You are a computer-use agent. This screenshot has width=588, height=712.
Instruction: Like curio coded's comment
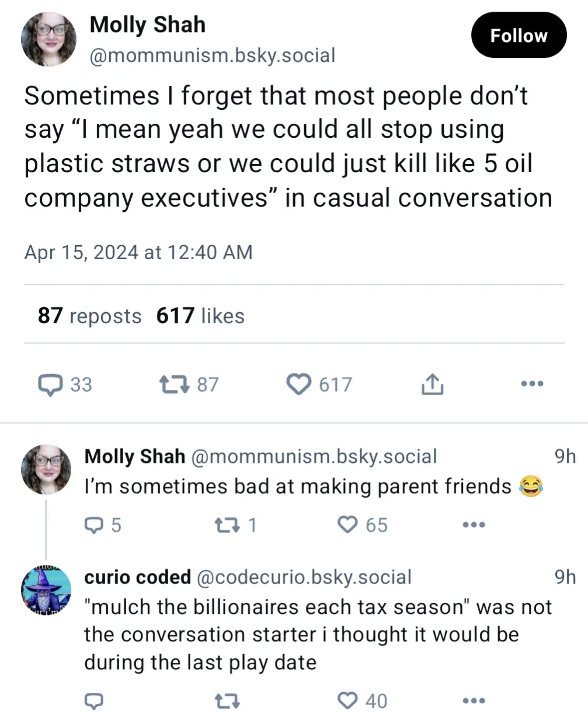pyautogui.click(x=349, y=700)
